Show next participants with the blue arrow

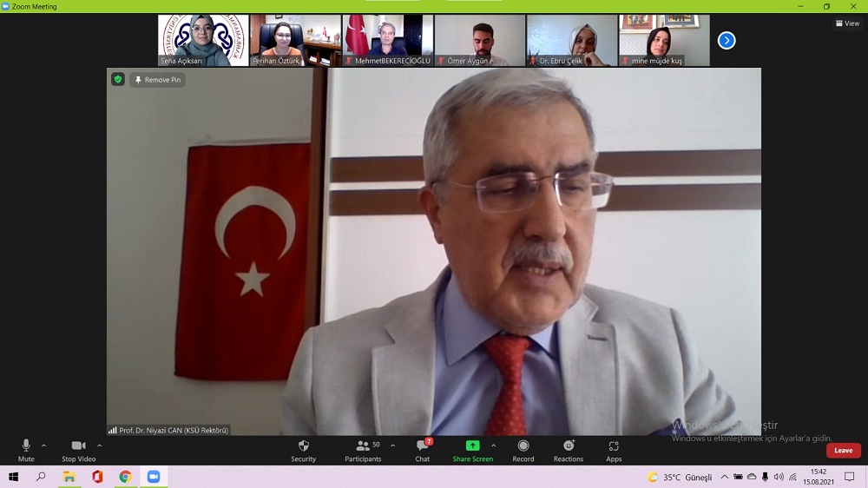[x=727, y=40]
